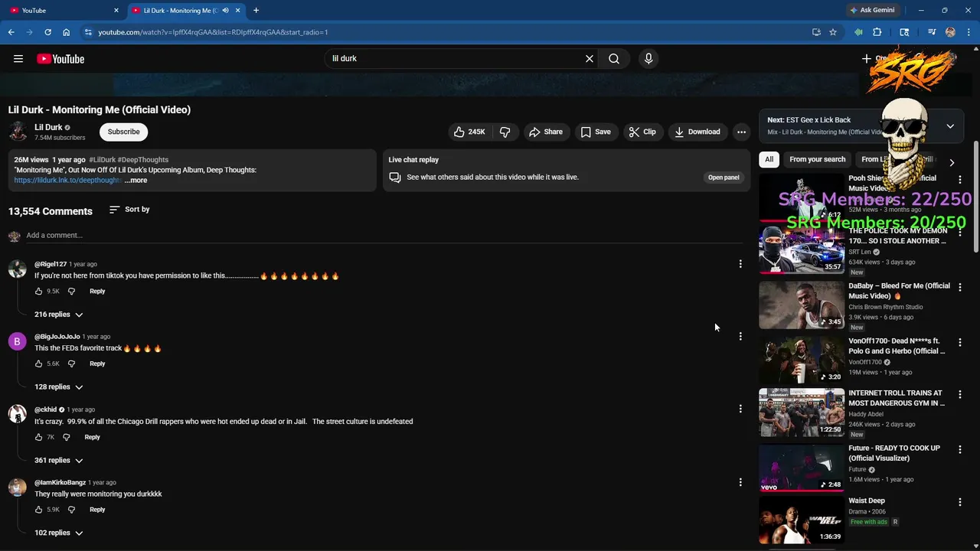Reply to the @Rigel127 comment
The image size is (980, 551).
[x=97, y=292]
